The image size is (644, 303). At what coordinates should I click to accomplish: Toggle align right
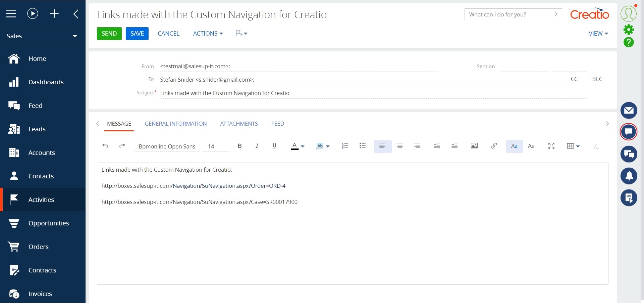417,146
